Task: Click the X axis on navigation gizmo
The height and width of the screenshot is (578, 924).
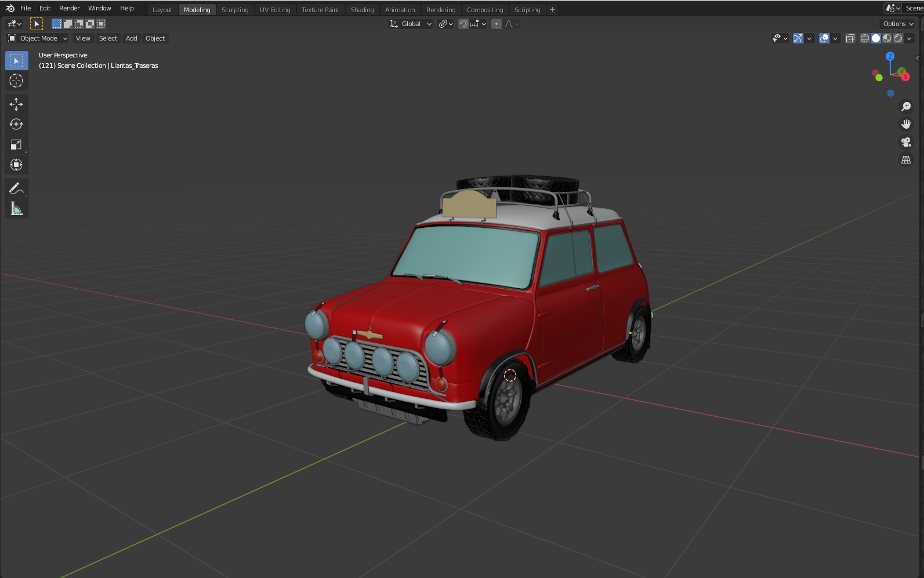Action: coord(905,77)
